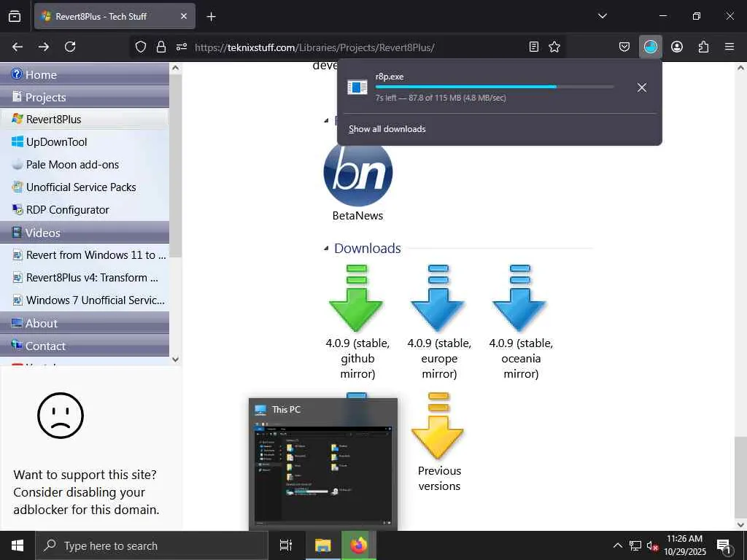Open Revert from Windows 11 video link
The image size is (747, 560).
85,255
